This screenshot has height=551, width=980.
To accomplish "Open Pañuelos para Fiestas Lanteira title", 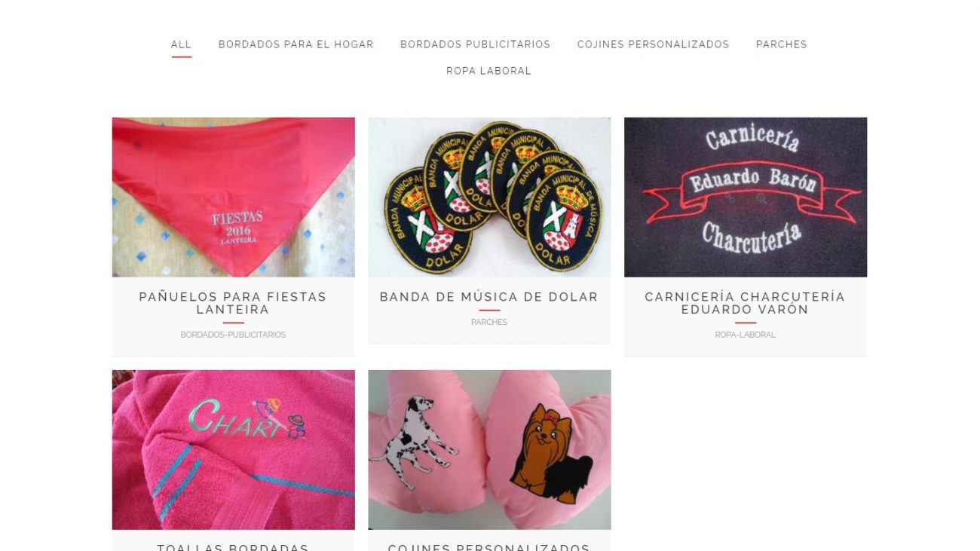I will coord(233,303).
